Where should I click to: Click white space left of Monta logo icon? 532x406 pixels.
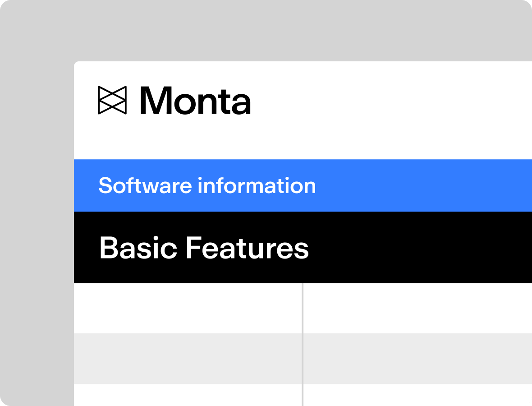(86, 100)
